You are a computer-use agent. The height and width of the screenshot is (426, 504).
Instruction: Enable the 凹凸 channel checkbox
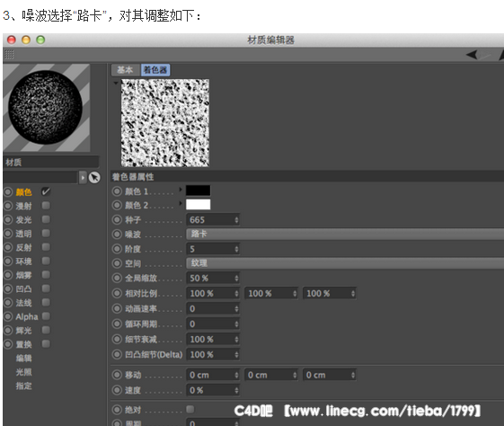pos(46,288)
